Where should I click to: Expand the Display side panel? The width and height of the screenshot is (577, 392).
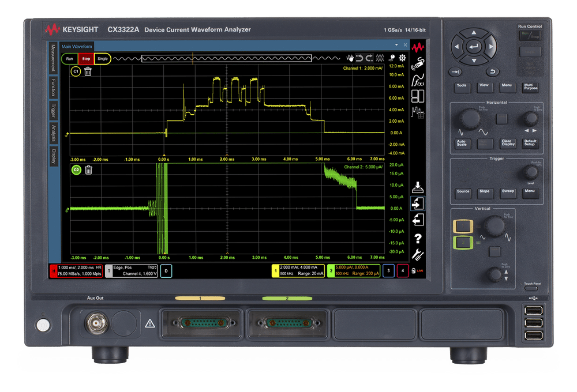53,156
